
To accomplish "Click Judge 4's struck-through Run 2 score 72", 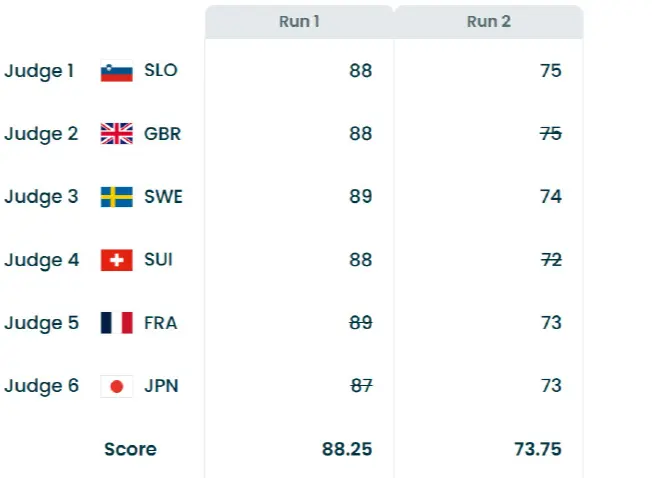I will click(x=550, y=260).
